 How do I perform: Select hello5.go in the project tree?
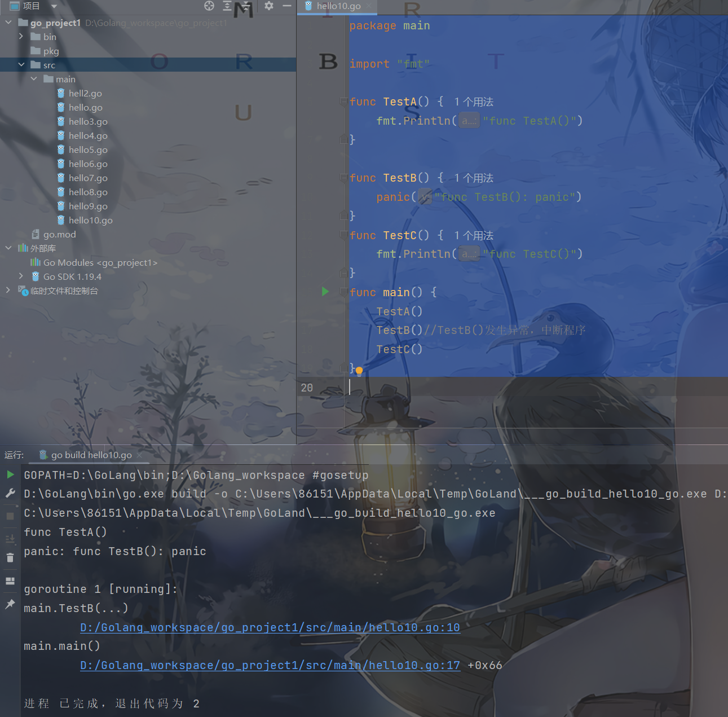88,149
